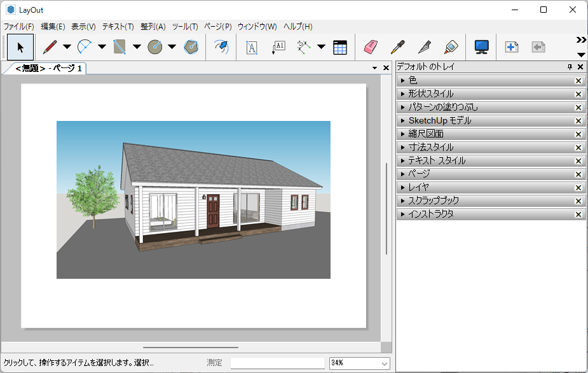588x373 pixels.
Task: Open the Line tool dropdown arrow
Action: tap(67, 47)
